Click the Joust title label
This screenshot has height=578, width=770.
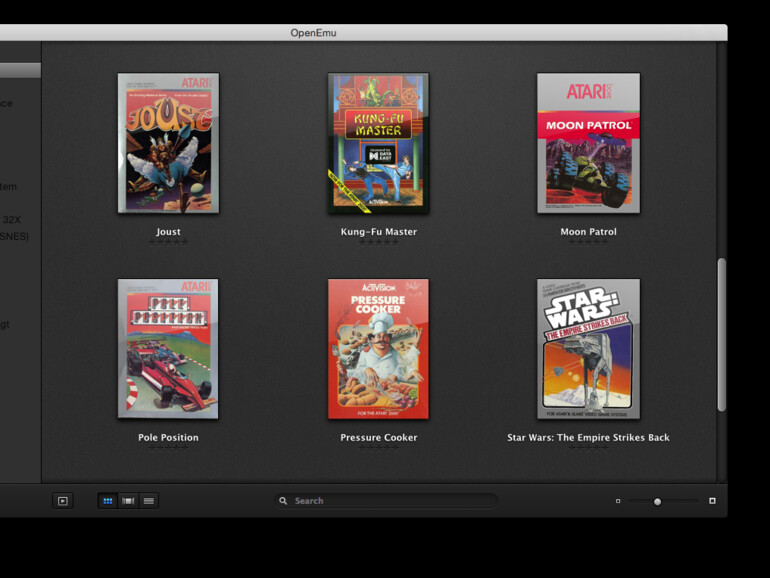click(168, 232)
